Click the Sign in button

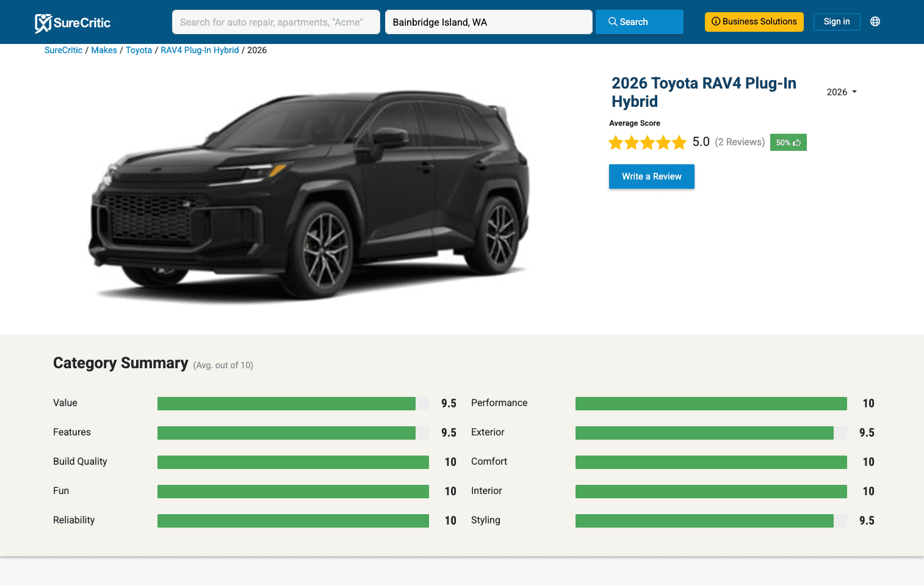[836, 21]
